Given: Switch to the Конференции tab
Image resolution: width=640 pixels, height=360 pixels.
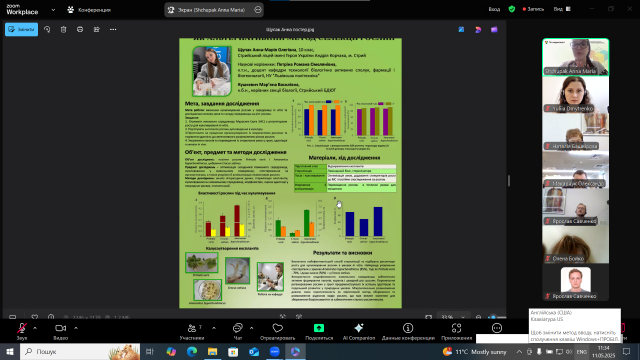Looking at the screenshot, I should (89, 10).
